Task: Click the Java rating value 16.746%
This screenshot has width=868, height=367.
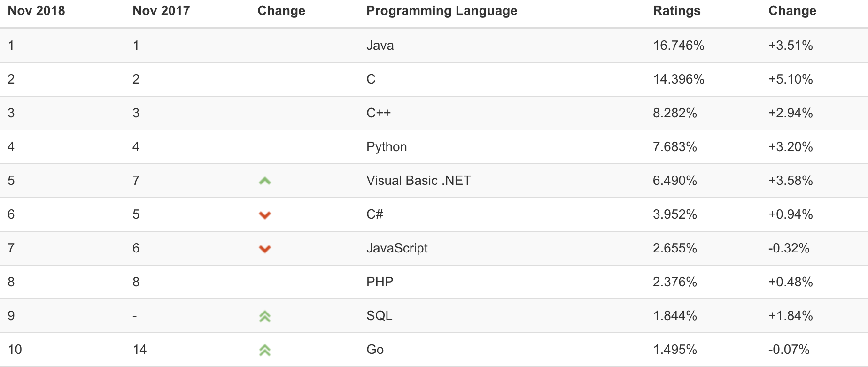Action: coord(678,46)
